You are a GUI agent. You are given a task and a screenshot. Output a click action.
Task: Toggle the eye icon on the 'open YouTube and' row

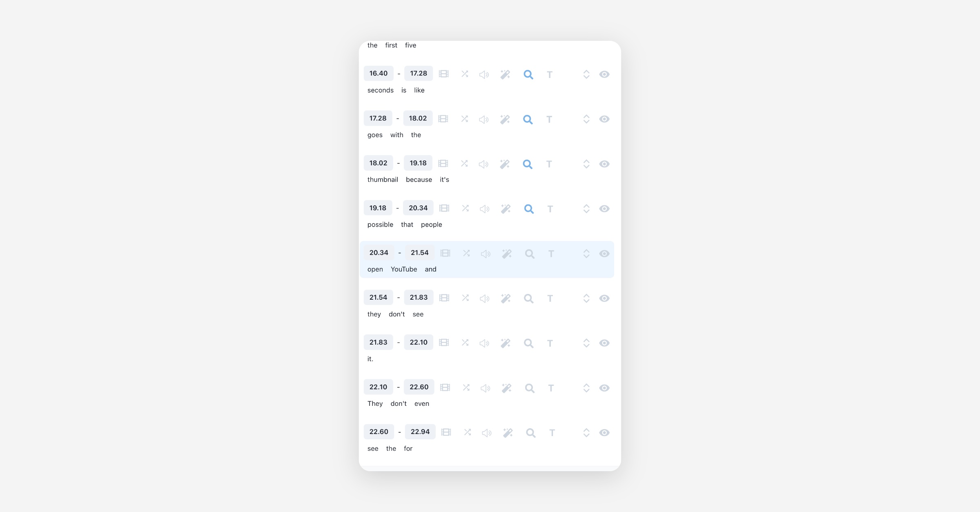[x=604, y=254]
